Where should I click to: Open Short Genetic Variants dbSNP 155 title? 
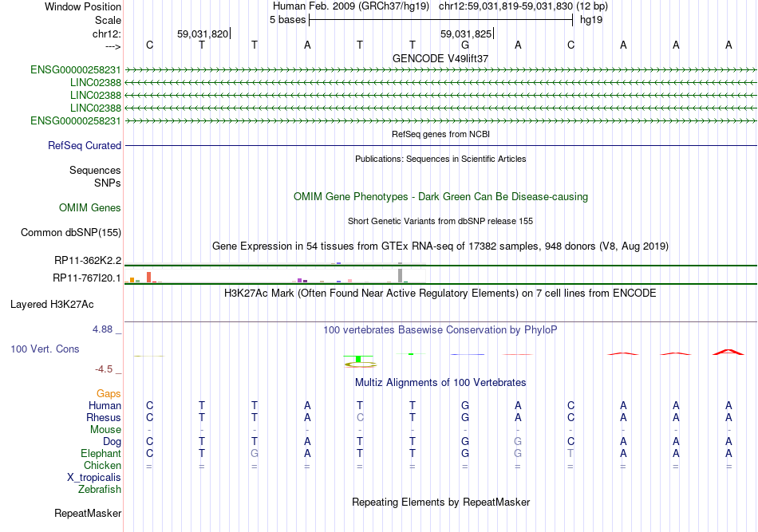[440, 221]
